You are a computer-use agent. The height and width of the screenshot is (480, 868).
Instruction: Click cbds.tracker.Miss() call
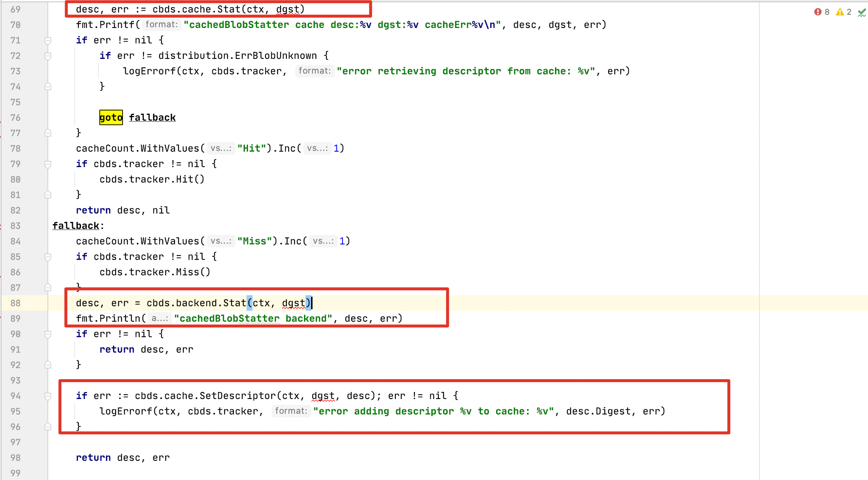click(155, 272)
